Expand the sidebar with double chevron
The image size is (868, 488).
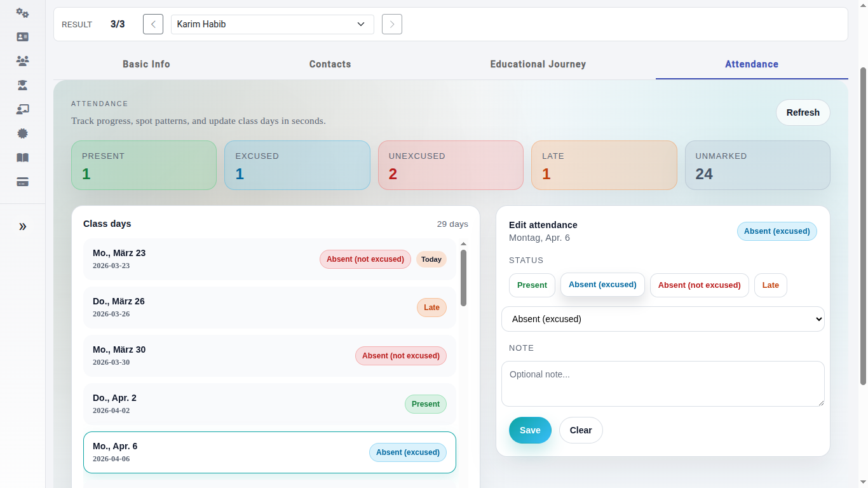22,226
